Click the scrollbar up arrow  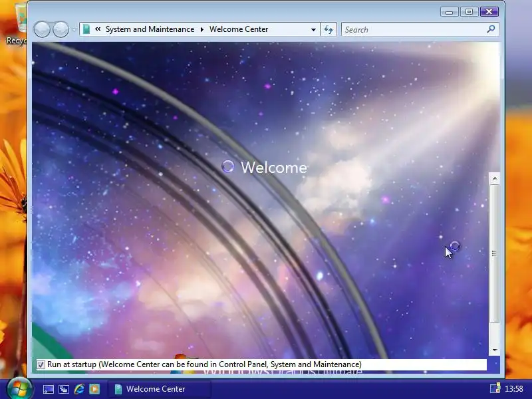[494, 178]
